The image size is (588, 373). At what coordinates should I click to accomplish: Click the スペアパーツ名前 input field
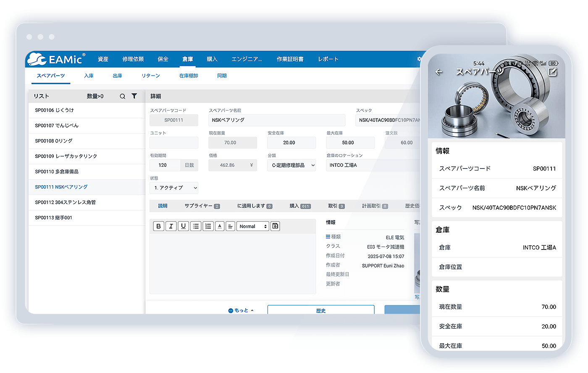tap(276, 120)
